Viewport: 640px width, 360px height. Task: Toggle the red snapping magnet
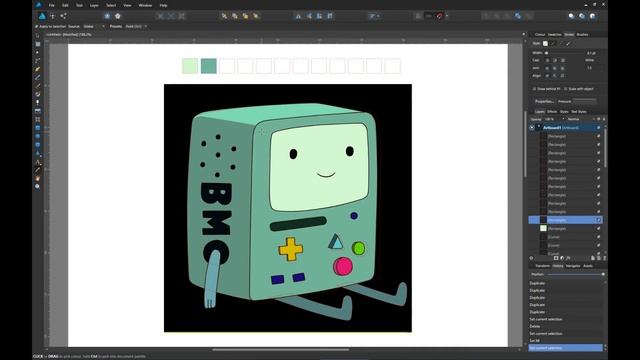pyautogui.click(x=439, y=16)
